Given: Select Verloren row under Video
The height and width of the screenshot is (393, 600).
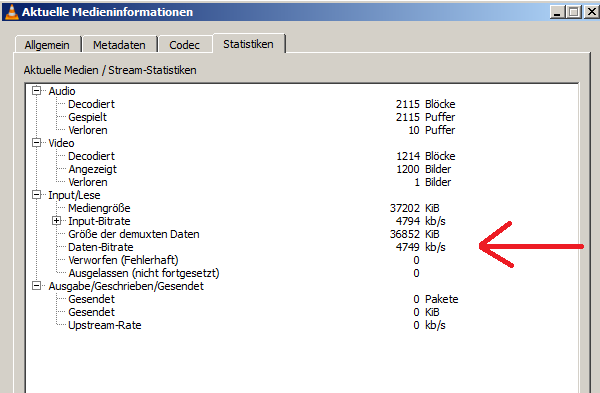Looking at the screenshot, I should click(88, 182).
